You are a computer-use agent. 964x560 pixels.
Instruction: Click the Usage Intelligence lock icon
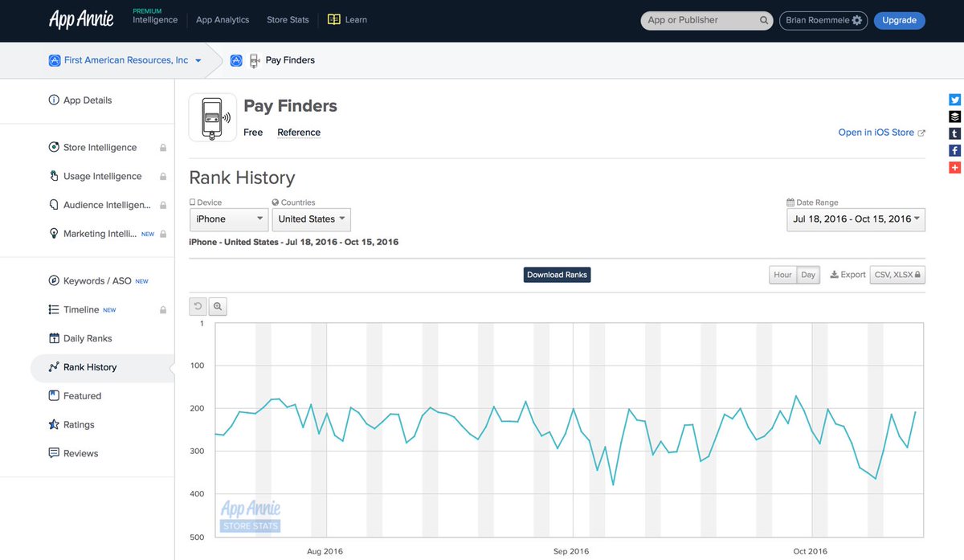(163, 177)
